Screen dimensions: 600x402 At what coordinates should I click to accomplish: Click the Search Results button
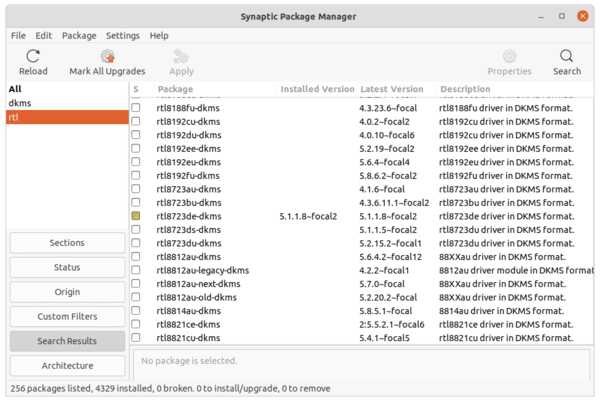(67, 341)
